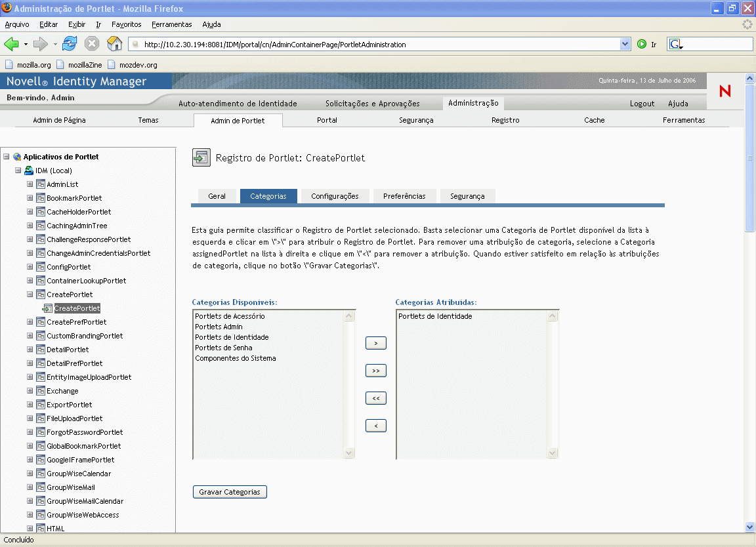Select Componentes do Sistema category
The image size is (756, 547).
tap(236, 358)
